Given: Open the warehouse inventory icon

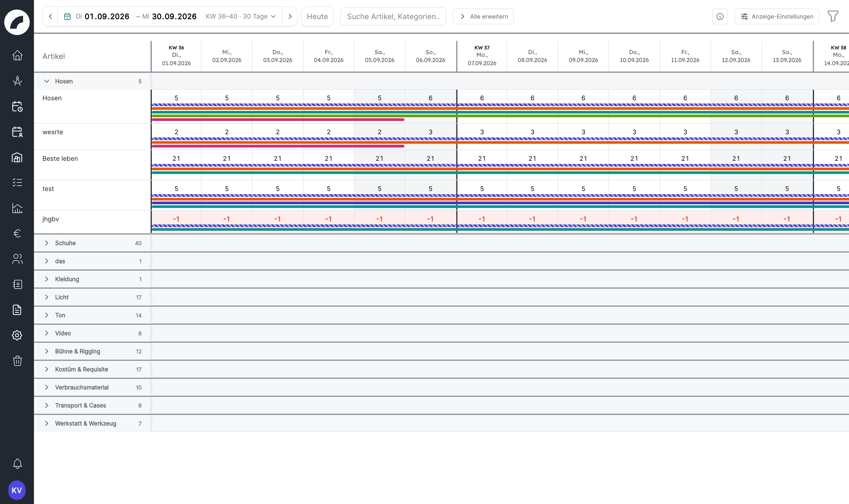Looking at the screenshot, I should click(17, 157).
